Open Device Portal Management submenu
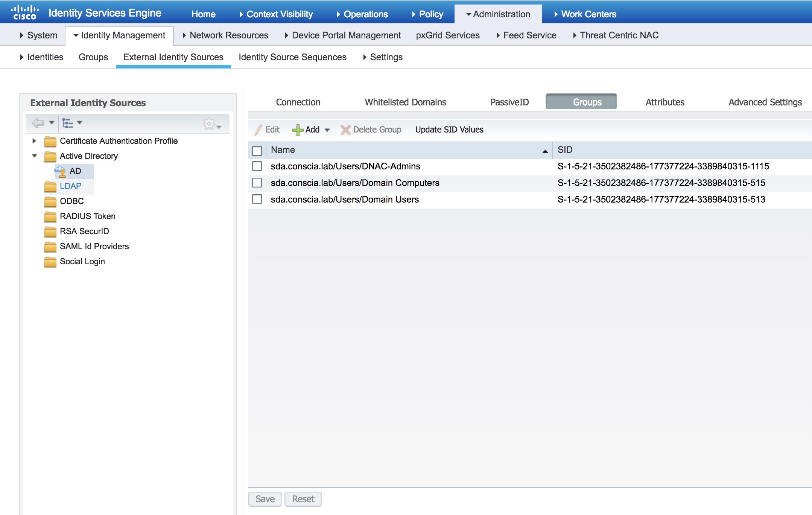The width and height of the screenshot is (812, 515). click(343, 35)
